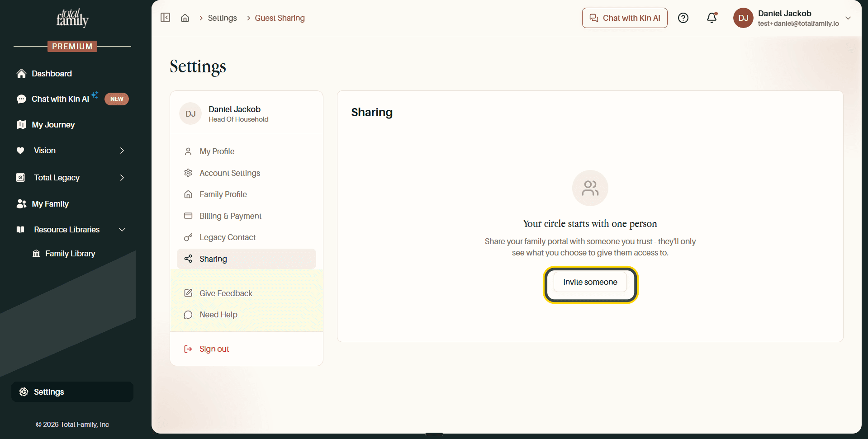Select the Sharing tab
Viewport: 868px width, 439px height.
tap(247, 259)
